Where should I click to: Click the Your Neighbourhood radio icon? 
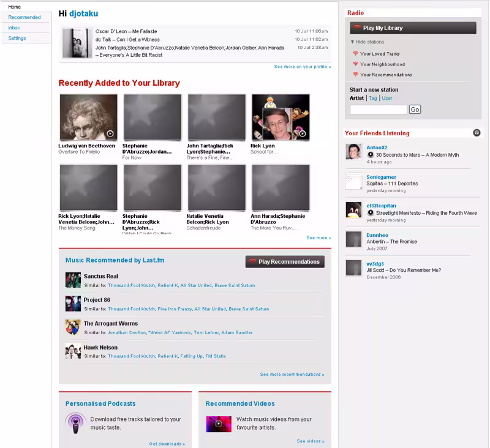pyautogui.click(x=355, y=64)
